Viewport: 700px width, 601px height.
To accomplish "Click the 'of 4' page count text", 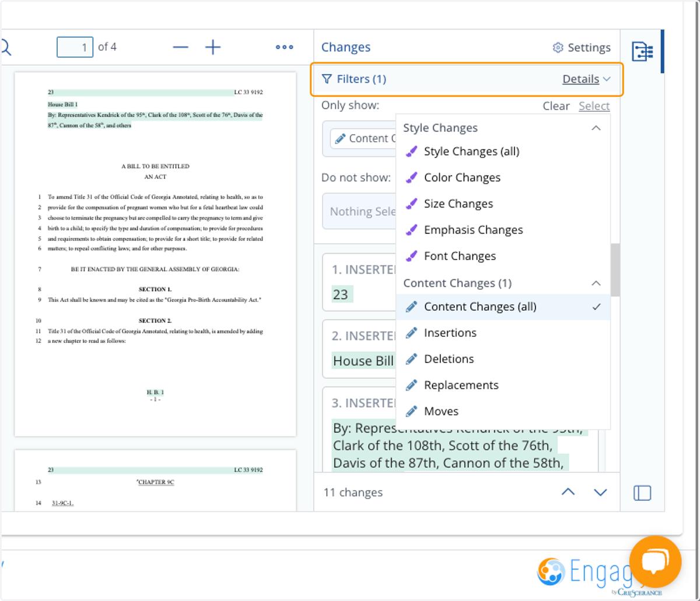I will click(107, 47).
